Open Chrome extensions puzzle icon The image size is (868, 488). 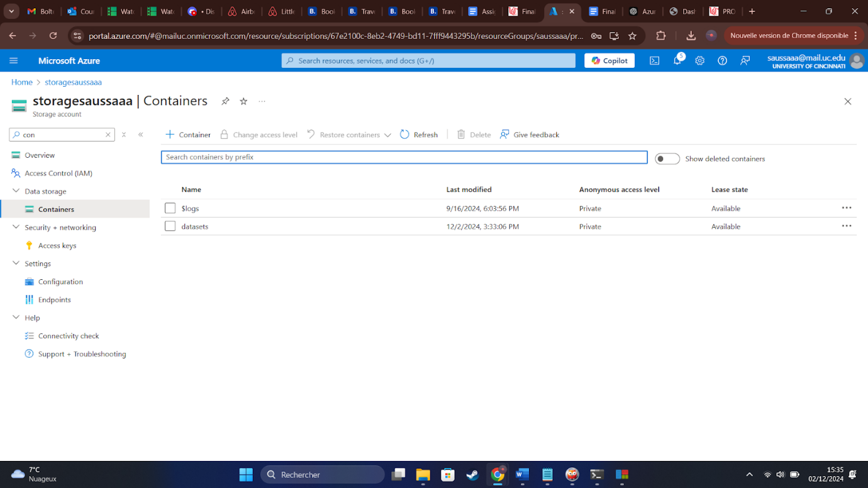[x=660, y=36]
